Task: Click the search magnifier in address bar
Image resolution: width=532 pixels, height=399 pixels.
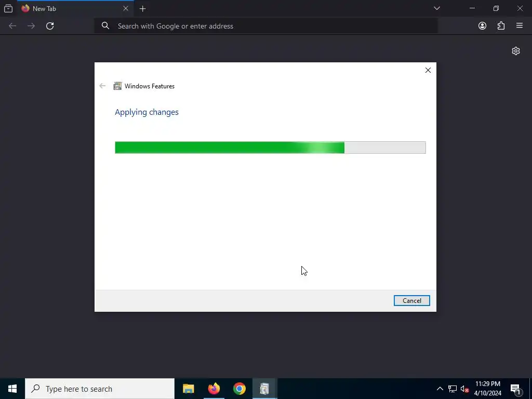Action: point(105,26)
